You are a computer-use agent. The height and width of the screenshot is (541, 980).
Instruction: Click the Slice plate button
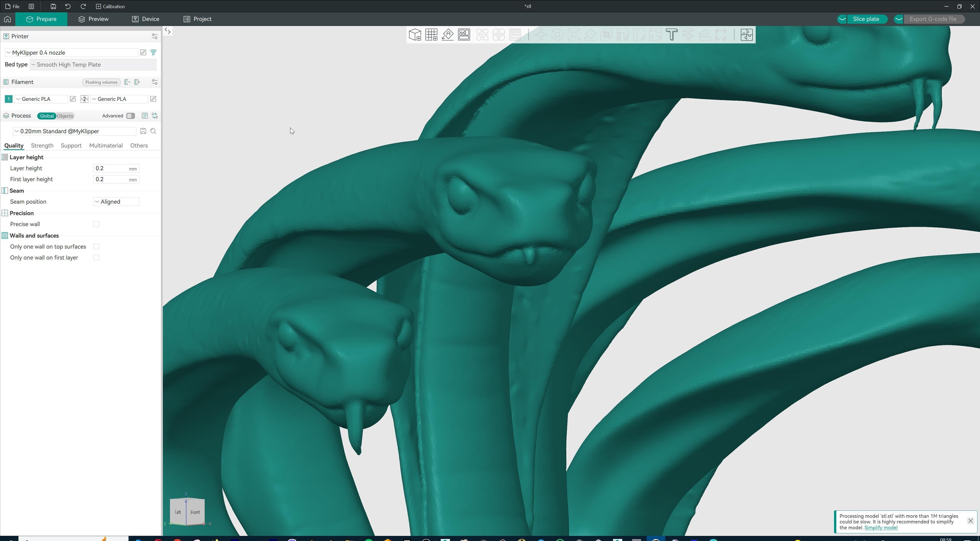(x=866, y=19)
